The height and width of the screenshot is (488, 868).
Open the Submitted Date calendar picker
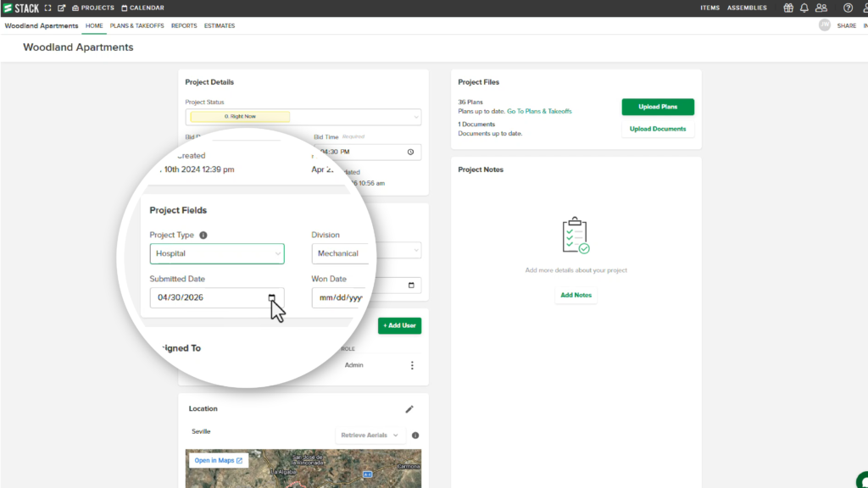click(272, 297)
